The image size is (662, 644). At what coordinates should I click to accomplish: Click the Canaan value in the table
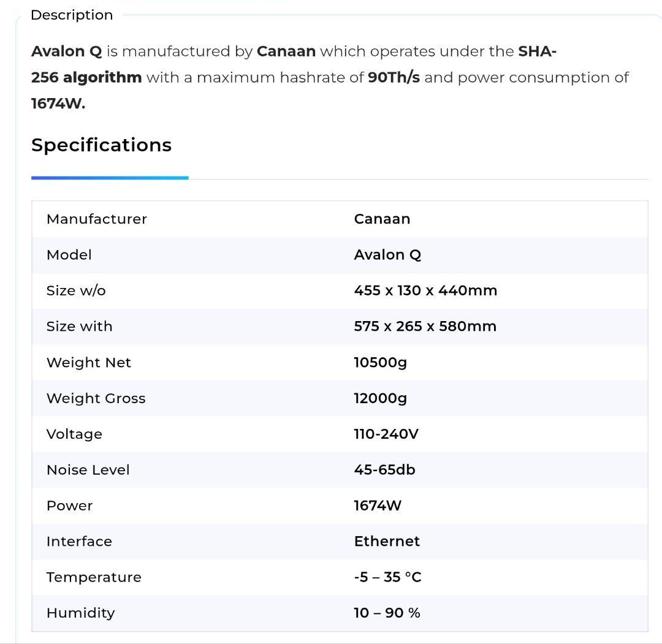[382, 219]
